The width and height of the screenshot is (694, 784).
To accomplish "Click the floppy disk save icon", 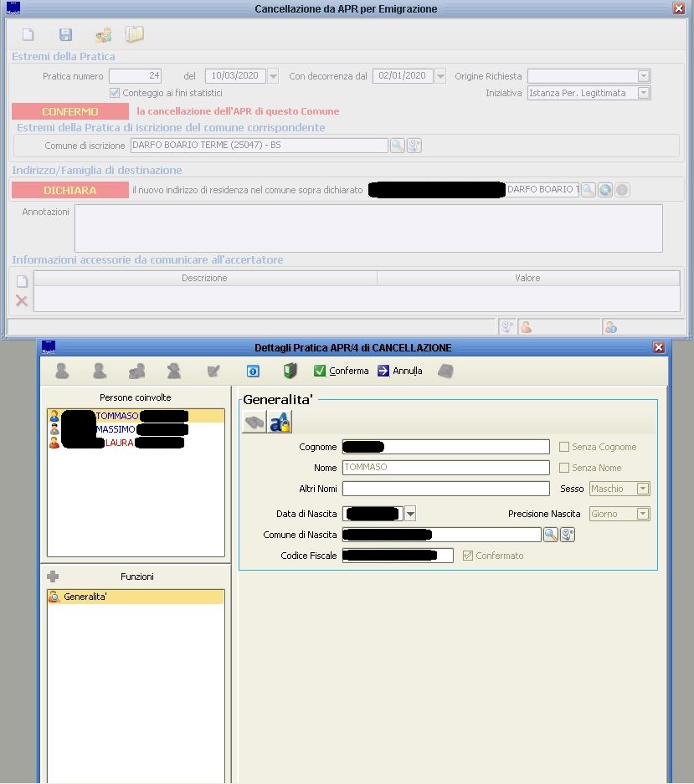I will [65, 34].
